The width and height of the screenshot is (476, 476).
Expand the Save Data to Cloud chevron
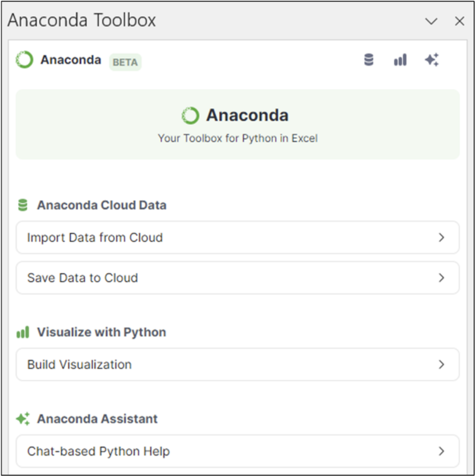[x=441, y=278]
